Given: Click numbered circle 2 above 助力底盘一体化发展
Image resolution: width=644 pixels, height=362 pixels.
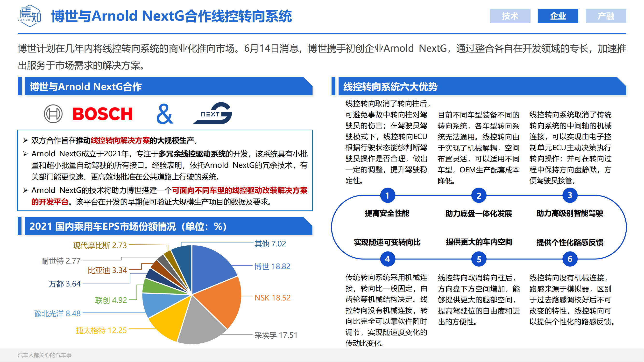Looking at the screenshot, I should point(479,195).
